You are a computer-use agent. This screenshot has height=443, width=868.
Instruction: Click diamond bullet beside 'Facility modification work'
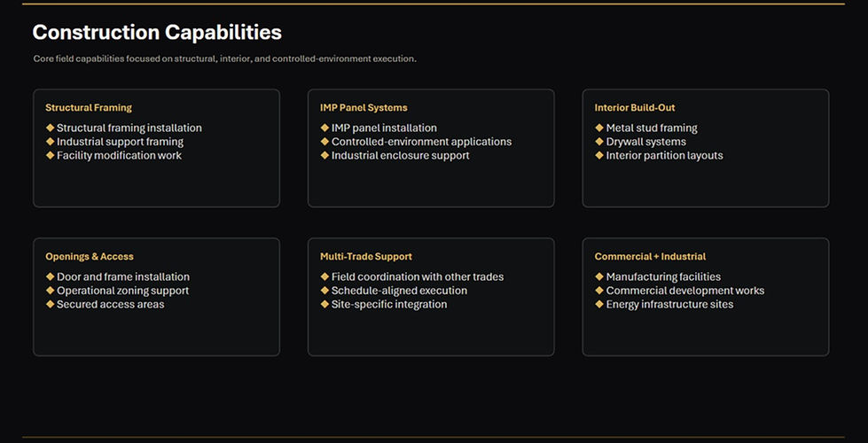point(50,155)
